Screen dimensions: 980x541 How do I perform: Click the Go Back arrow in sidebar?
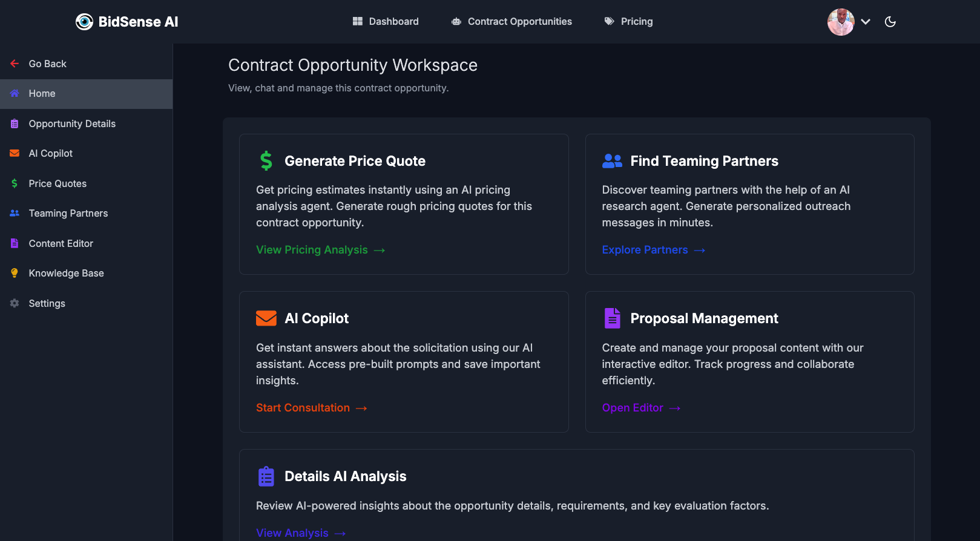click(14, 64)
